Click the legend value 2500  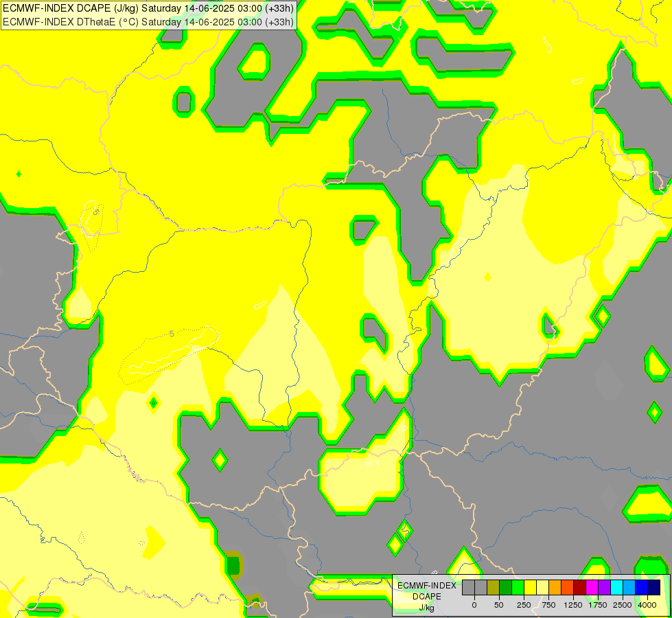tap(623, 605)
